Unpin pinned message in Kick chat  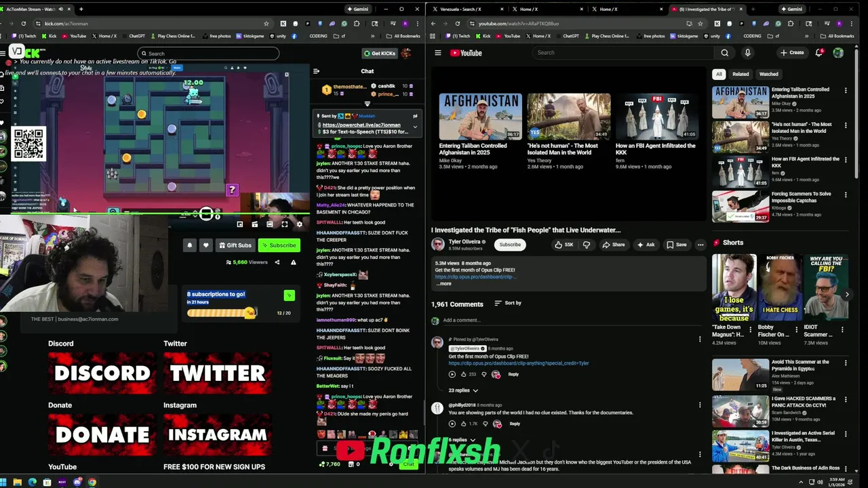coord(415,116)
